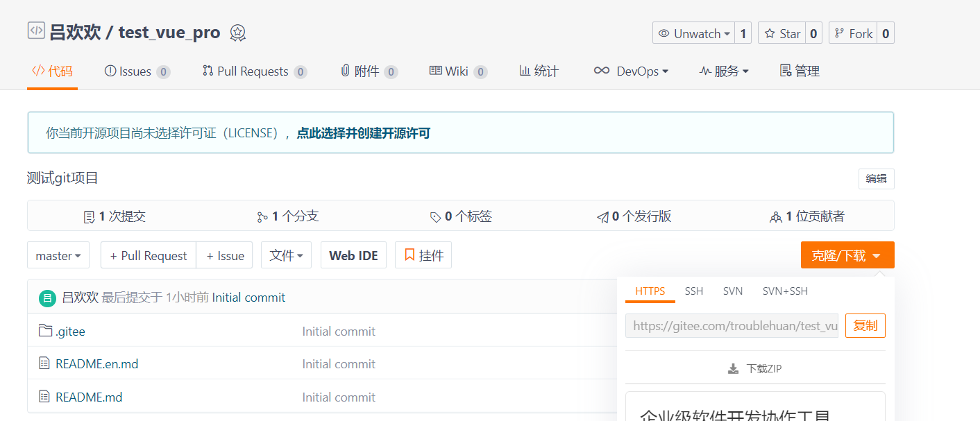Viewport: 980px width, 421px height.
Task: Click the watcher count 1
Action: pyautogui.click(x=743, y=33)
